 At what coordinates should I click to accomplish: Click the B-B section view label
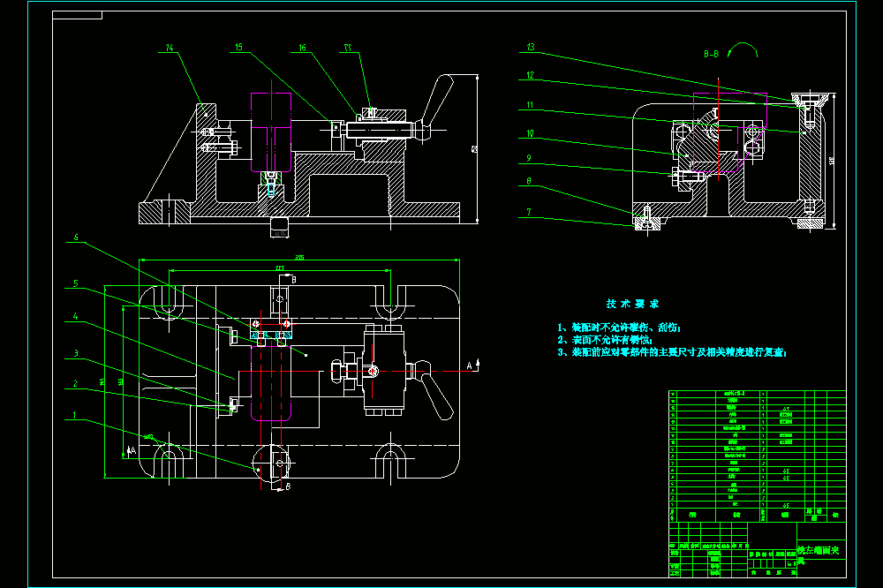pyautogui.click(x=711, y=54)
